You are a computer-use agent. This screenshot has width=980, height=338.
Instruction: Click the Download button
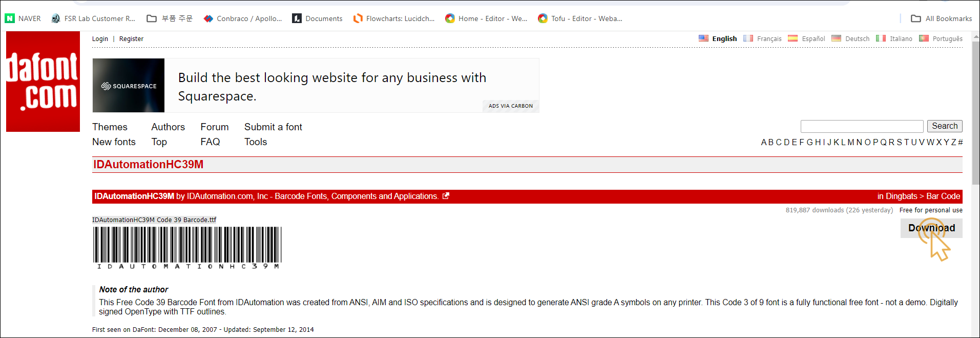(931, 228)
